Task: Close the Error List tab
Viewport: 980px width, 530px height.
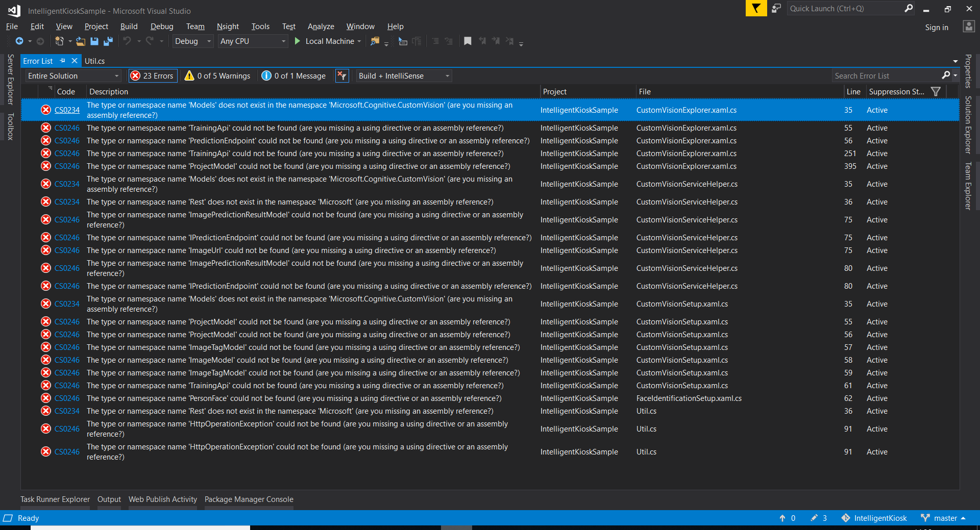Action: [x=75, y=61]
